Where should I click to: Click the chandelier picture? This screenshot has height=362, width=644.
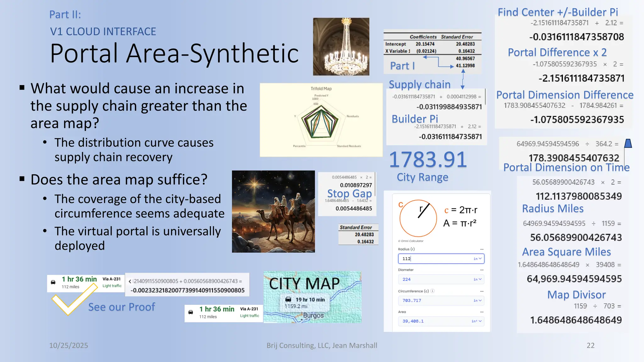341,47
